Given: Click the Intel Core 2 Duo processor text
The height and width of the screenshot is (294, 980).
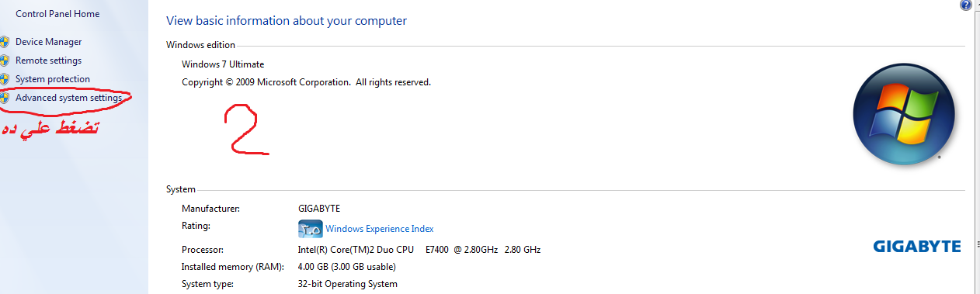Looking at the screenshot, I should click(x=419, y=250).
